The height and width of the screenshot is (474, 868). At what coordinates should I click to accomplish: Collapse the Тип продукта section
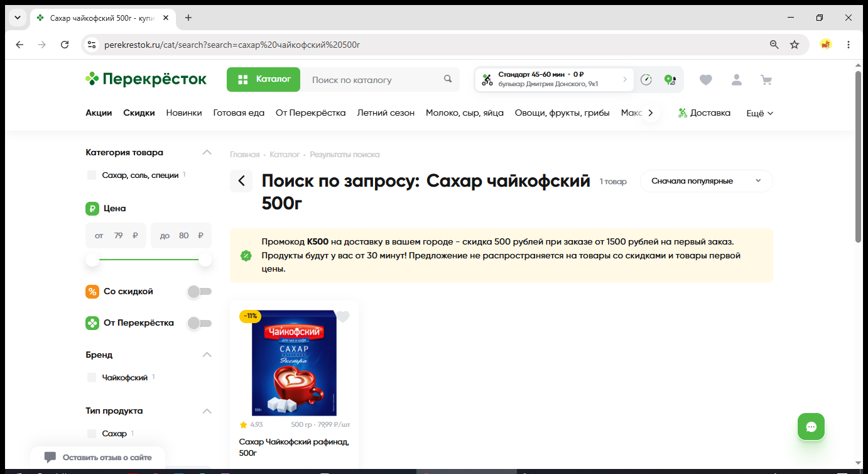207,411
